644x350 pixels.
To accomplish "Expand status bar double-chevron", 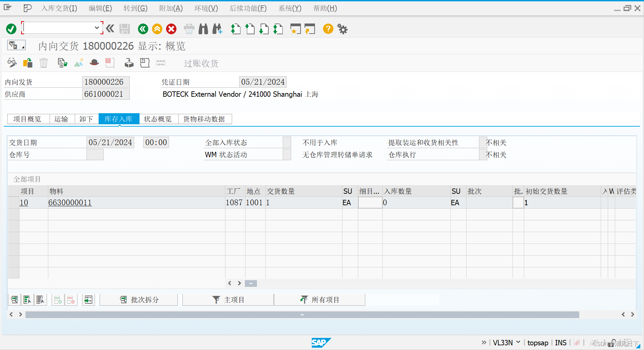I will tap(484, 342).
